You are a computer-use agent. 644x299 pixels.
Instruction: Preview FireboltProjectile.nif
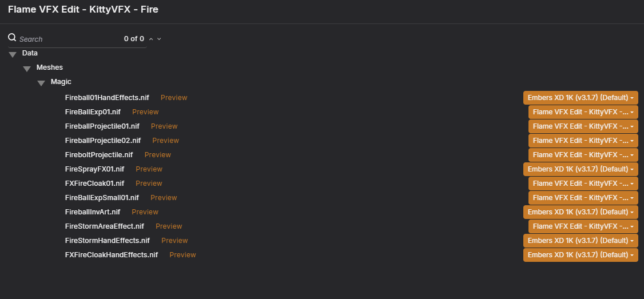(158, 155)
